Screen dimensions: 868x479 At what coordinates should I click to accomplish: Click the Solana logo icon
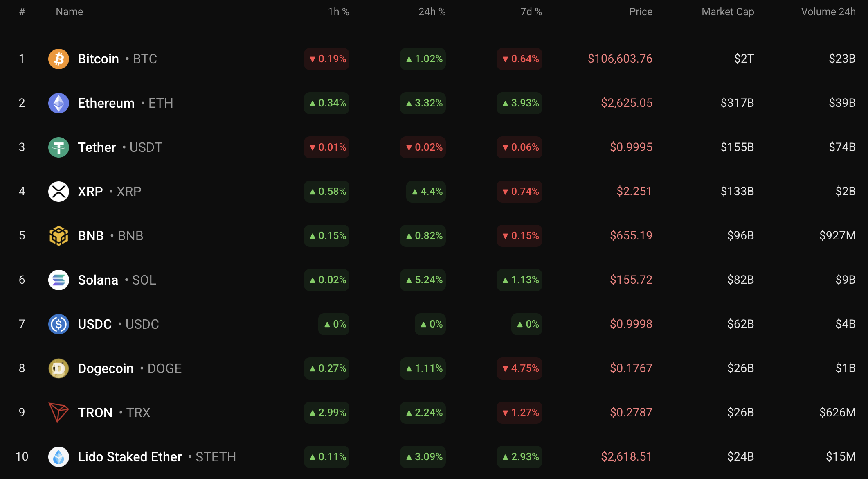(x=58, y=280)
